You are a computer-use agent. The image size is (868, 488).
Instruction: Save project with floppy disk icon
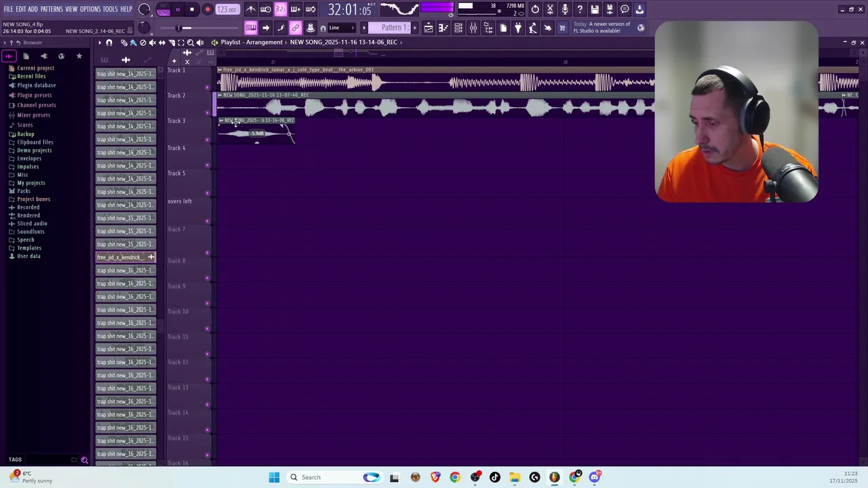(595, 9)
